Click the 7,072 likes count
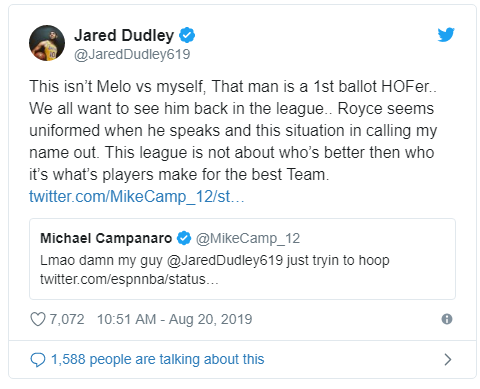480x389 pixels. (x=67, y=319)
